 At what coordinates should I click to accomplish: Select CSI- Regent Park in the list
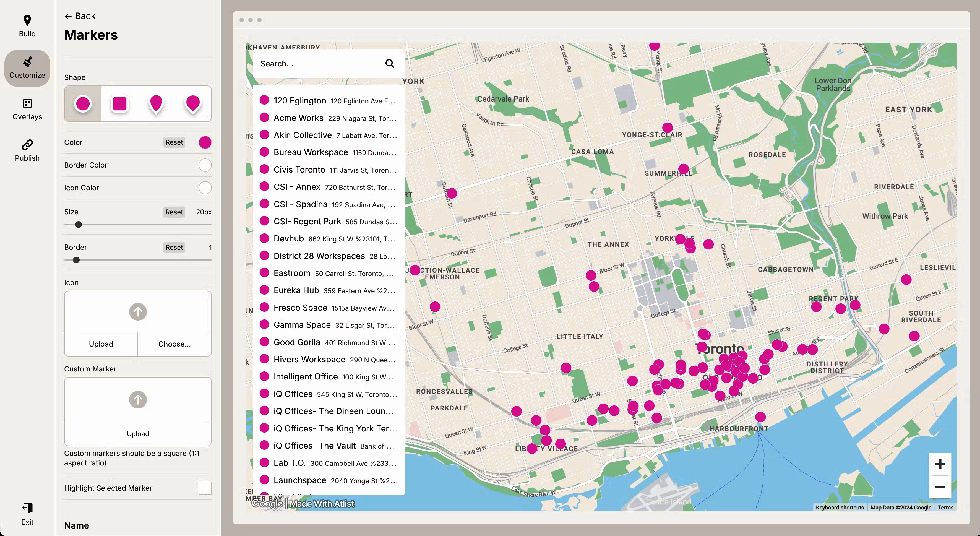point(329,222)
